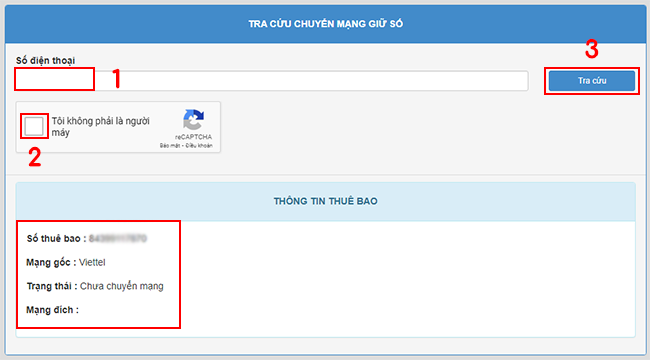Open the Bảo mật reCAPTCHA link
Image resolution: width=650 pixels, height=360 pixels.
point(170,146)
